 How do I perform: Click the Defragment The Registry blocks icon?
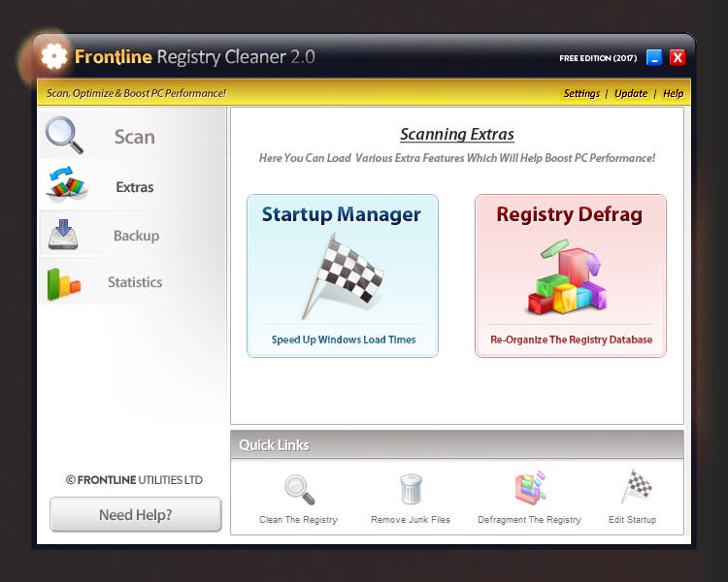530,488
